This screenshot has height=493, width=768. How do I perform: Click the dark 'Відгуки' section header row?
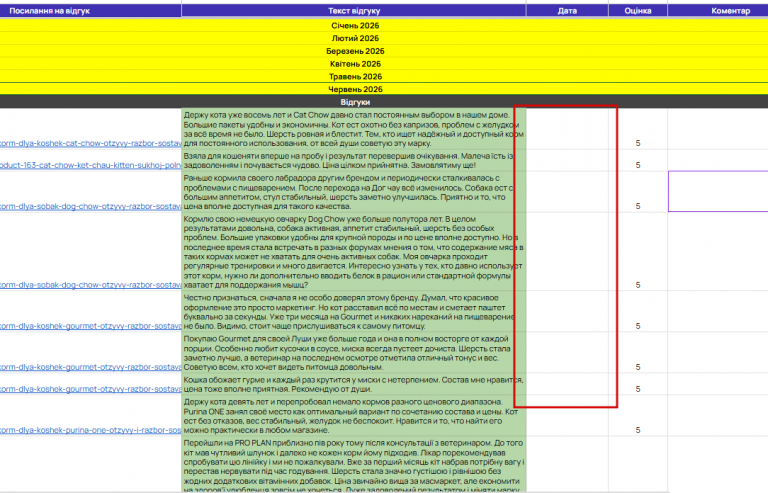(384, 102)
